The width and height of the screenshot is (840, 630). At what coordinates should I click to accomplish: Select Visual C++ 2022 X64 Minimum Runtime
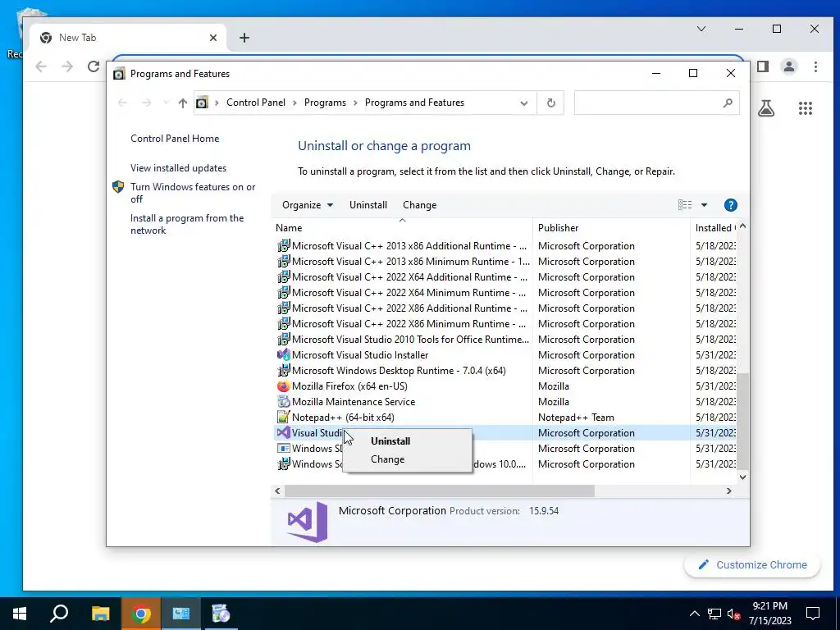pos(505,293)
